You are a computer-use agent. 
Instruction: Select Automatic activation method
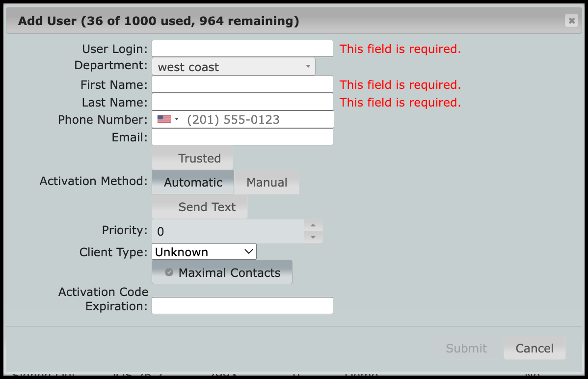(x=193, y=183)
